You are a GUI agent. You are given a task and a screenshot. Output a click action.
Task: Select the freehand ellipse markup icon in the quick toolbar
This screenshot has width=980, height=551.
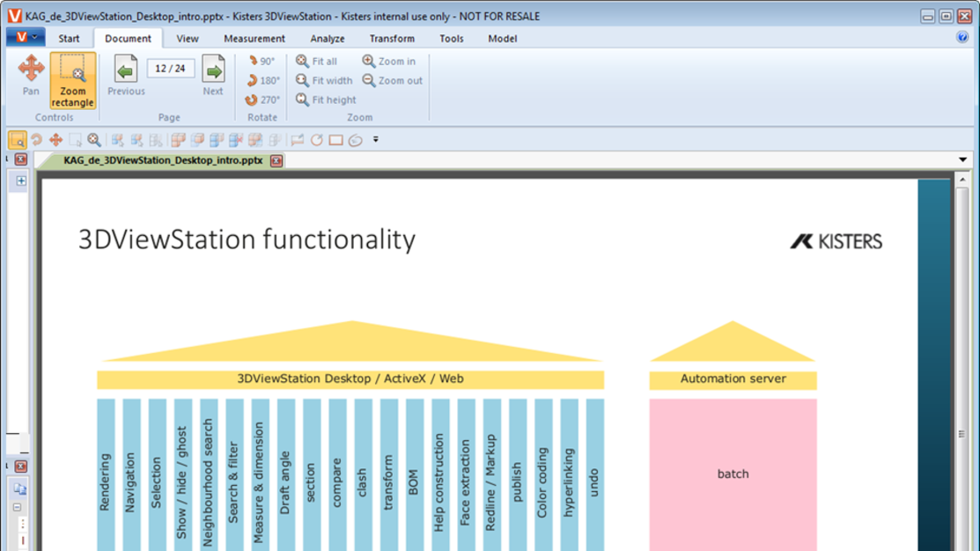356,140
